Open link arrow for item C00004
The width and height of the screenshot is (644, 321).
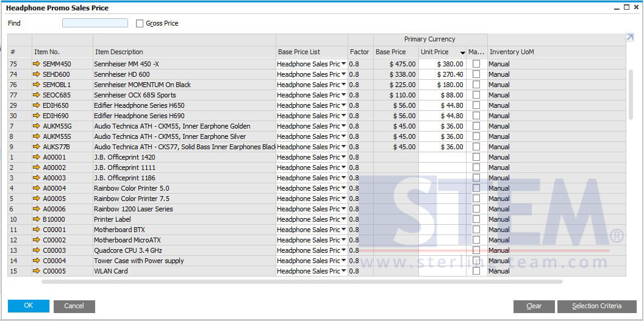coord(37,261)
